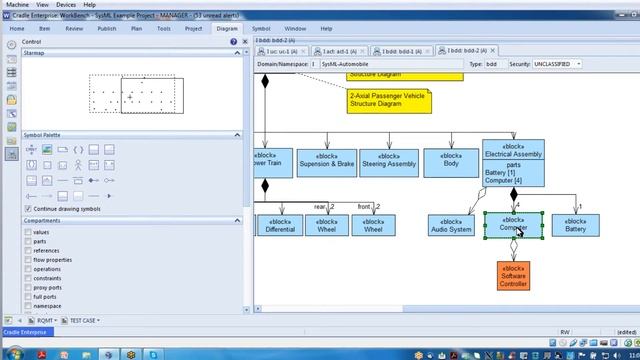Click the blue help icon in Control panel

tap(233, 42)
